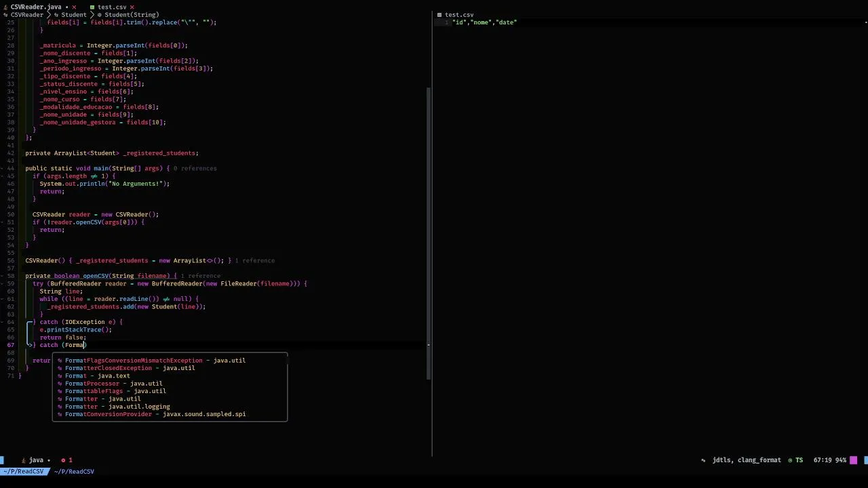Choose FormattableFlags completion item

click(x=170, y=391)
